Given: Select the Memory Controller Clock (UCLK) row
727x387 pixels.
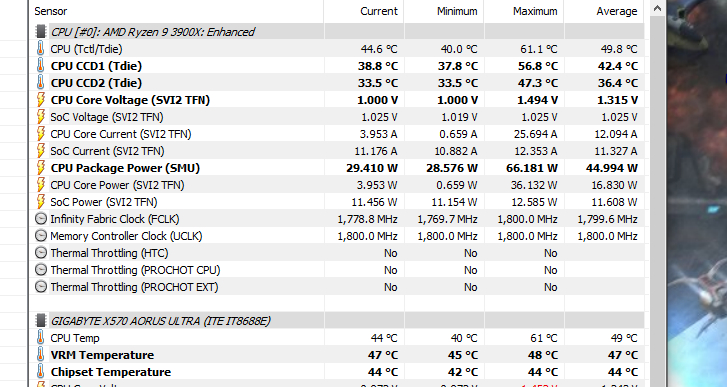Looking at the screenshot, I should (x=337, y=236).
